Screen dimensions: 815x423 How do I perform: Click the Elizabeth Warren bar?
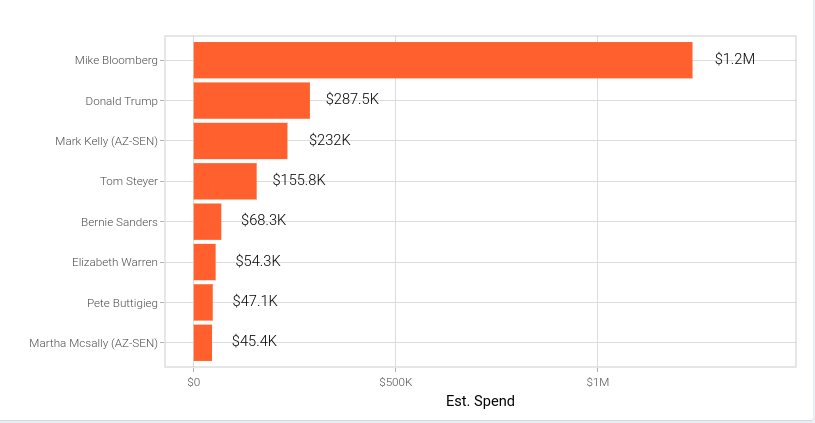click(x=204, y=262)
